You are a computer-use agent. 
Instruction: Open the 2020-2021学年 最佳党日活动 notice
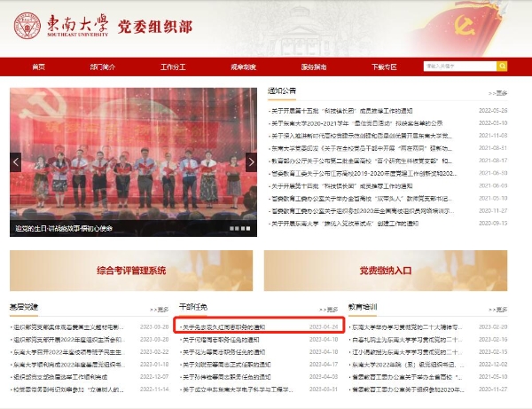(x=357, y=123)
